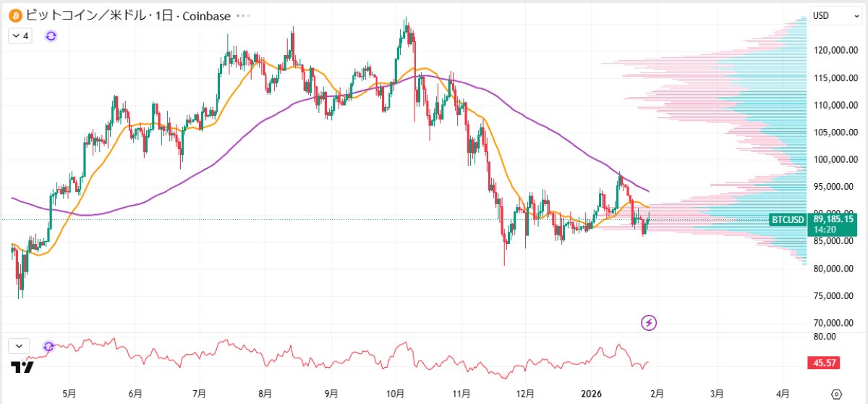
Task: Click the 2026 time axis label
Action: pos(592,394)
